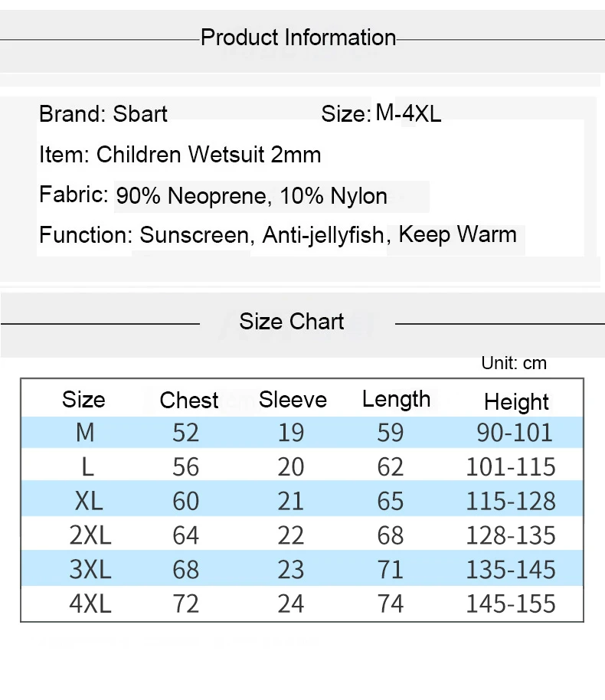Image resolution: width=605 pixels, height=700 pixels.
Task: Select the Brand: Sbart text
Action: click(103, 114)
